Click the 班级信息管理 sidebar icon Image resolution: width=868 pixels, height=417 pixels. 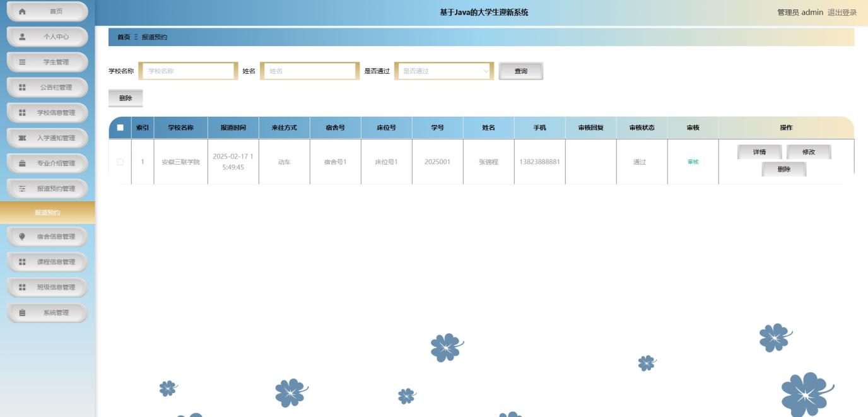[22, 287]
